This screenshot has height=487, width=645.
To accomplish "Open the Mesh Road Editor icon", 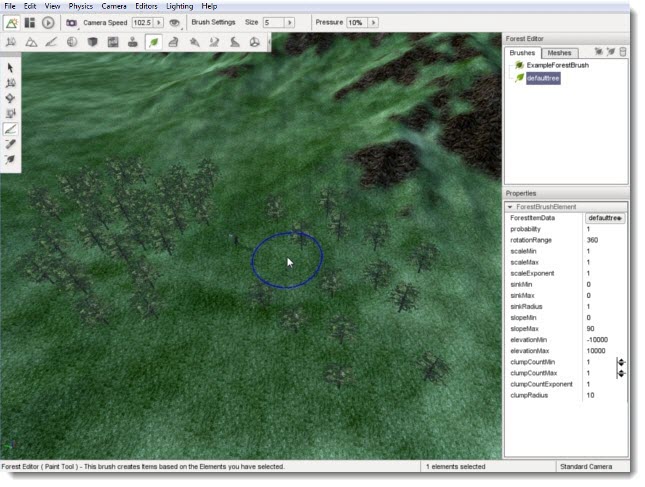I will (174, 42).
